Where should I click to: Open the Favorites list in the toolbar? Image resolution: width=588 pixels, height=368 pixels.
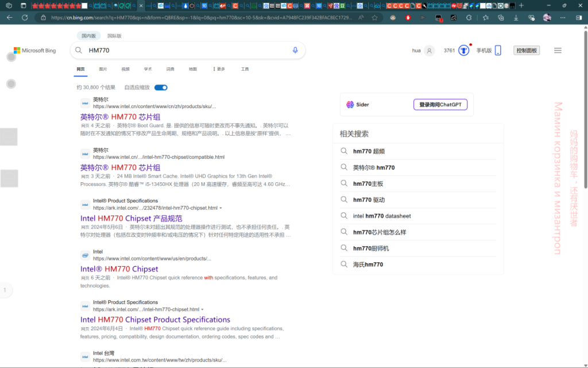pyautogui.click(x=486, y=18)
